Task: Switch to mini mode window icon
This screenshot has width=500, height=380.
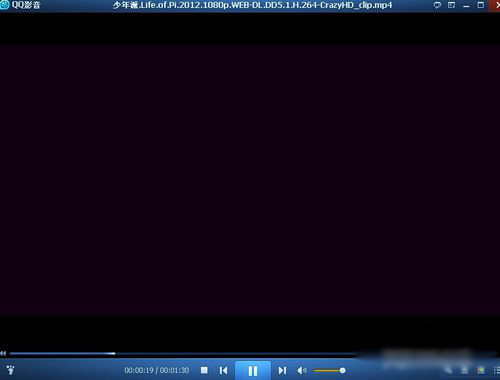Action: coord(451,5)
